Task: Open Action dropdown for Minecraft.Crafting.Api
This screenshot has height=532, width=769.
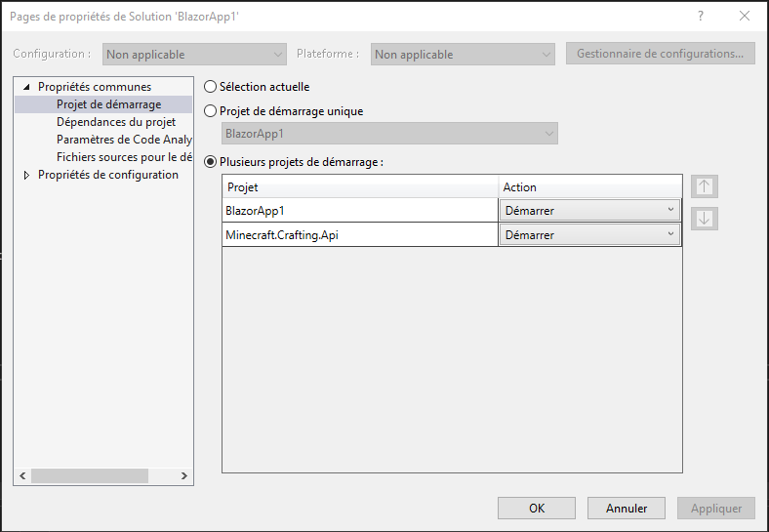Action: pyautogui.click(x=590, y=234)
